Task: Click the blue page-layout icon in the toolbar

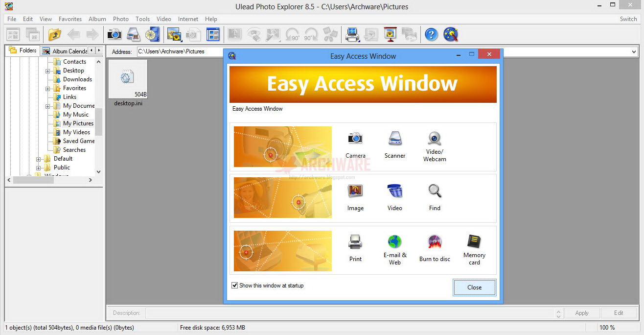Action: (x=213, y=34)
